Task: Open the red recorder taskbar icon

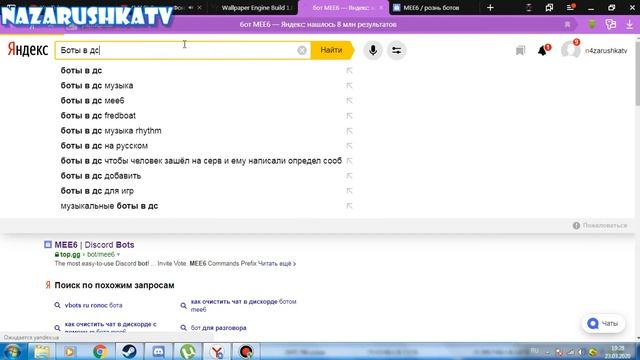Action: pos(246,351)
